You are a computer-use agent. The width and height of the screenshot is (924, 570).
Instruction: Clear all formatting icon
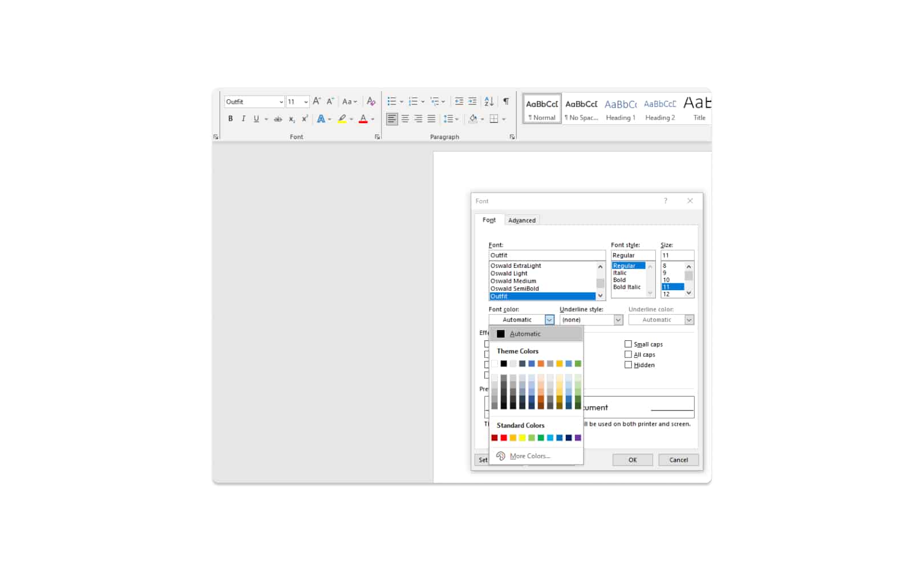(x=371, y=101)
